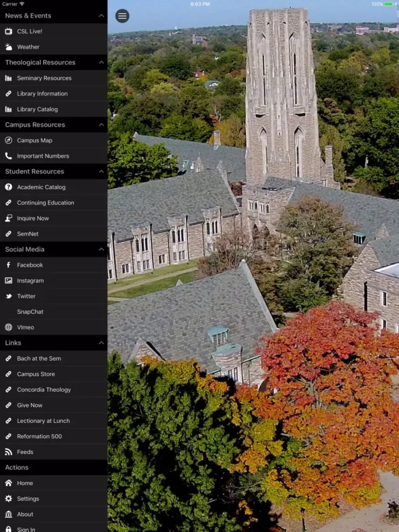Open Library Catalog menu entry
The height and width of the screenshot is (532, 399).
[x=54, y=109]
